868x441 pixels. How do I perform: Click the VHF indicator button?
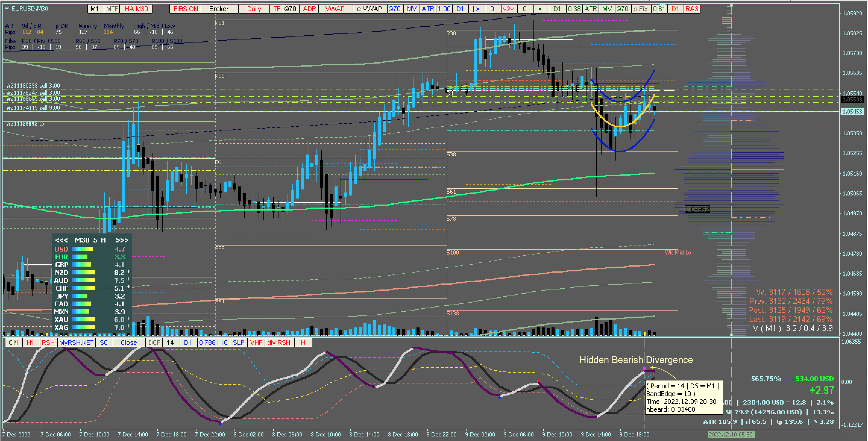coord(256,342)
